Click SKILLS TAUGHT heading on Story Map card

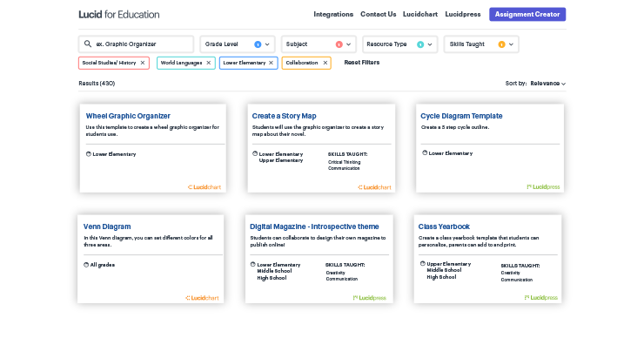(348, 154)
